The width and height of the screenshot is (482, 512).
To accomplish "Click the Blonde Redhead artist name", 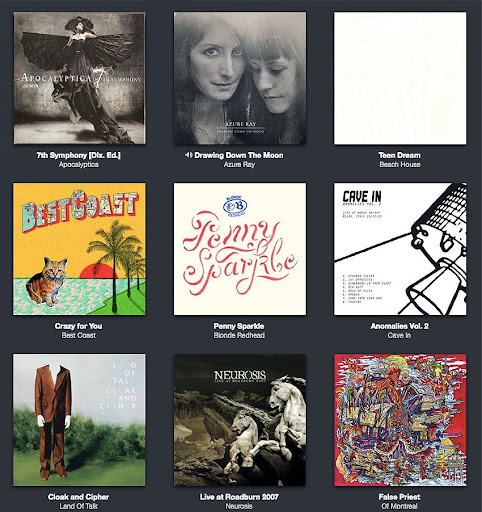I will [x=239, y=335].
